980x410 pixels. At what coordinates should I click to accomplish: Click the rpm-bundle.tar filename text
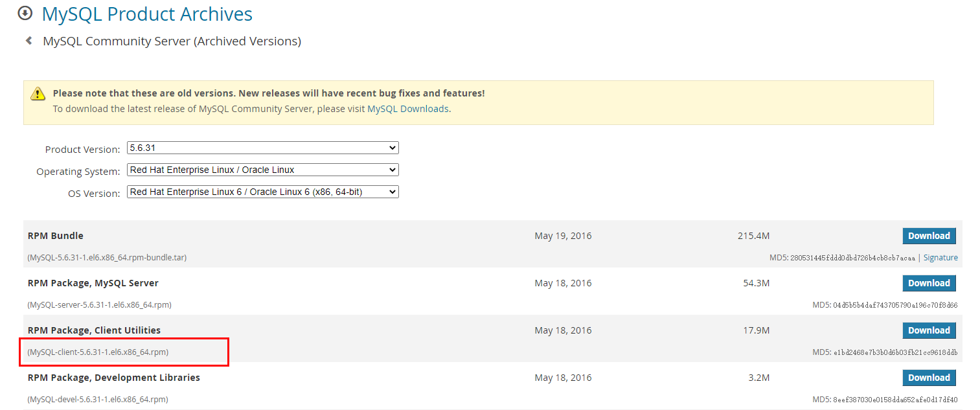(x=107, y=258)
